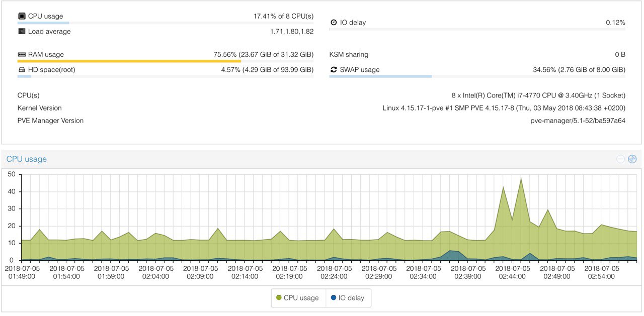The image size is (644, 316).
Task: Select the Linux 4.15.17-1-pve kernel version text
Action: (x=504, y=108)
